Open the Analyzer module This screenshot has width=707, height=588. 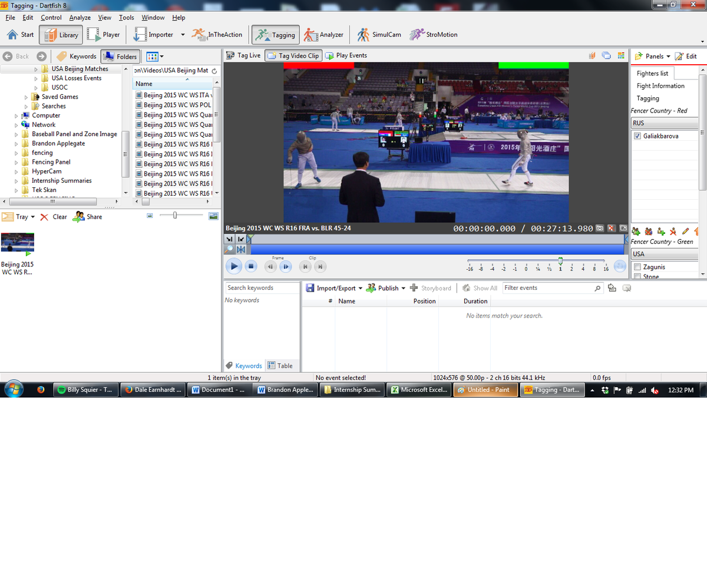[x=323, y=35]
